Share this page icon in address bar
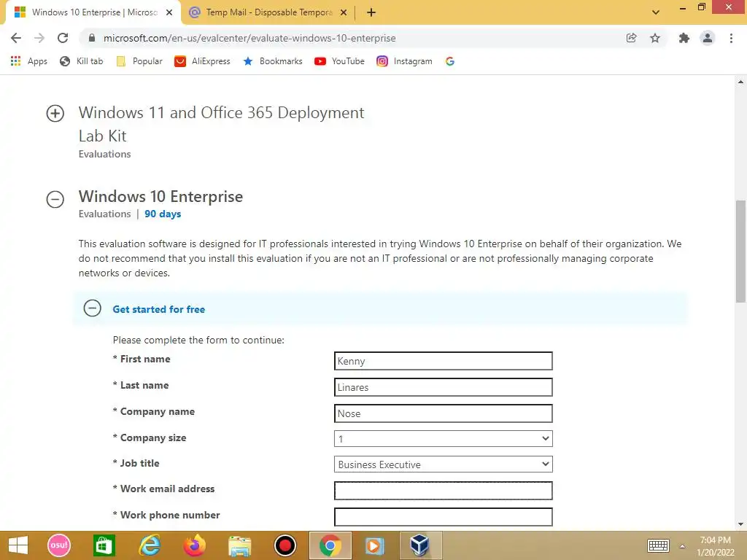The image size is (747, 560). (631, 38)
